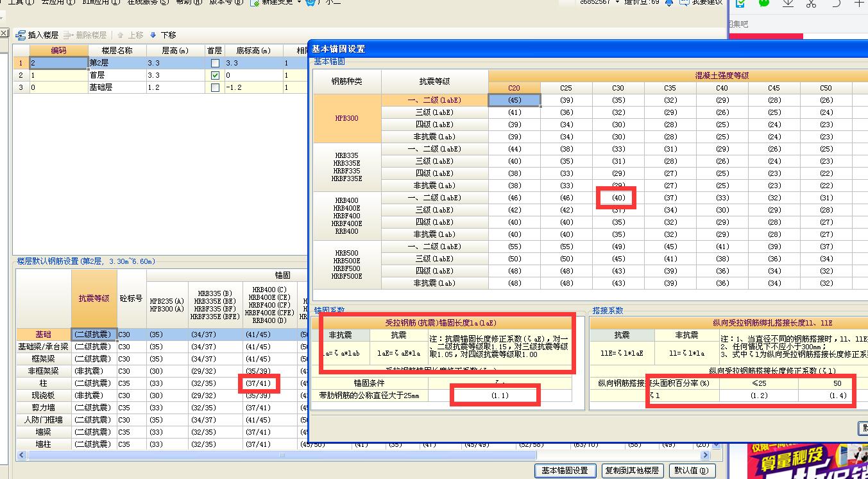Click the 抗震等级 column header in lower table
Screen dimensions: 868x479
pyautogui.click(x=94, y=299)
